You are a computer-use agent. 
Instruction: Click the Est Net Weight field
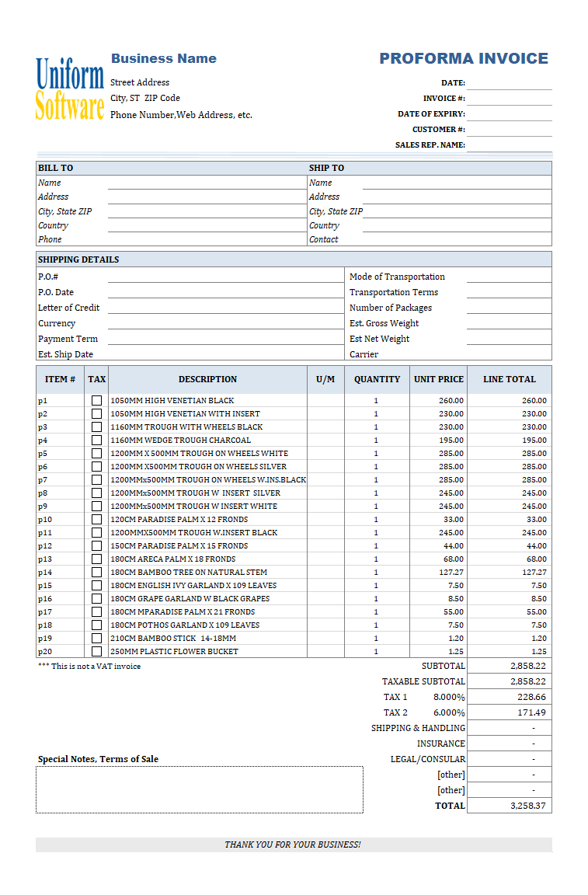(x=510, y=339)
